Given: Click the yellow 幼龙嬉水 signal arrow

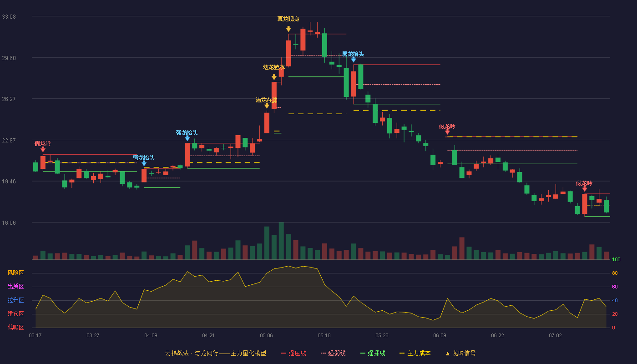Looking at the screenshot, I should tap(274, 77).
